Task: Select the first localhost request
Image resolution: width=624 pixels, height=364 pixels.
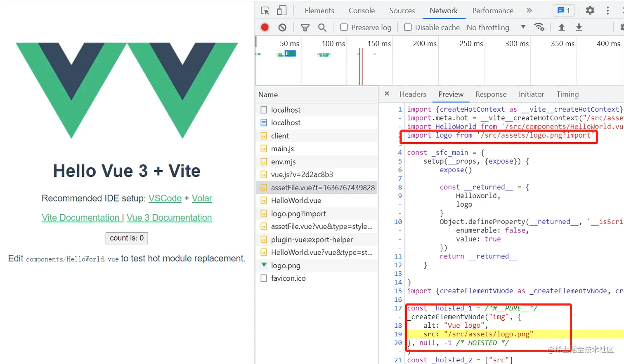Action: [x=316, y=110]
